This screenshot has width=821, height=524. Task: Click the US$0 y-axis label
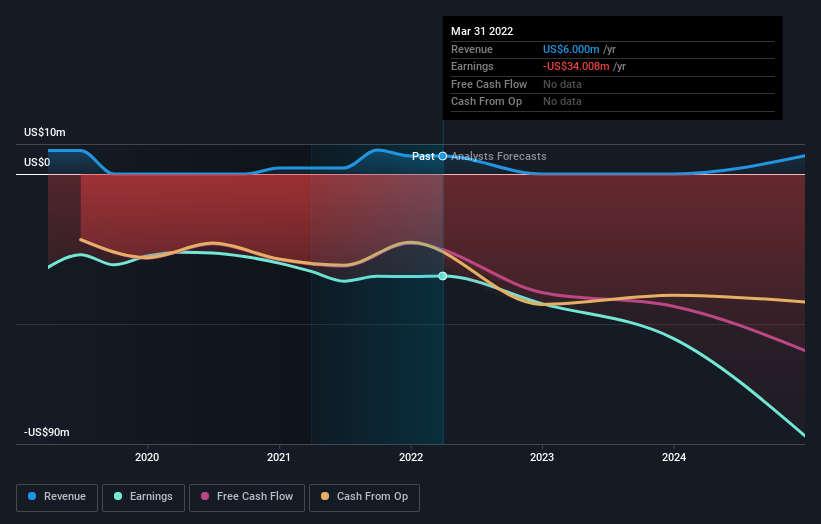(x=37, y=162)
